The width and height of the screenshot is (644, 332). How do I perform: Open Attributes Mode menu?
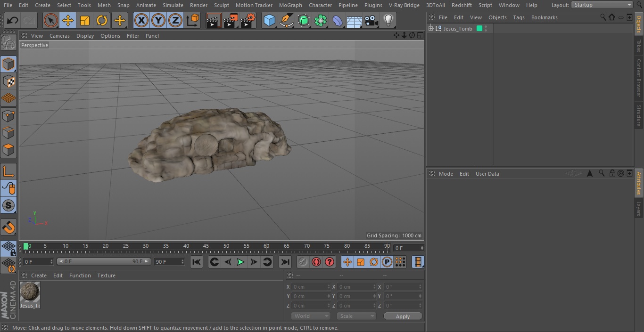[x=446, y=174]
